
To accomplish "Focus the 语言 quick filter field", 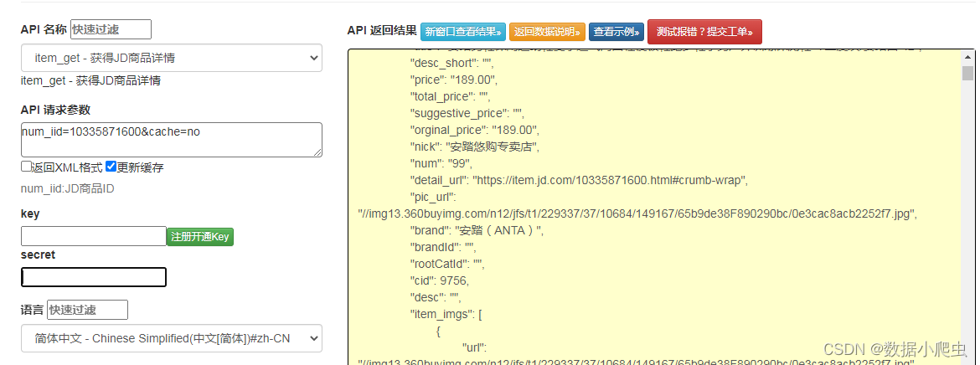I will 87,310.
